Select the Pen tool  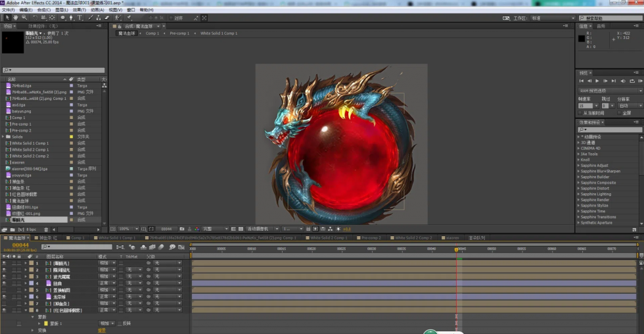pyautogui.click(x=71, y=18)
